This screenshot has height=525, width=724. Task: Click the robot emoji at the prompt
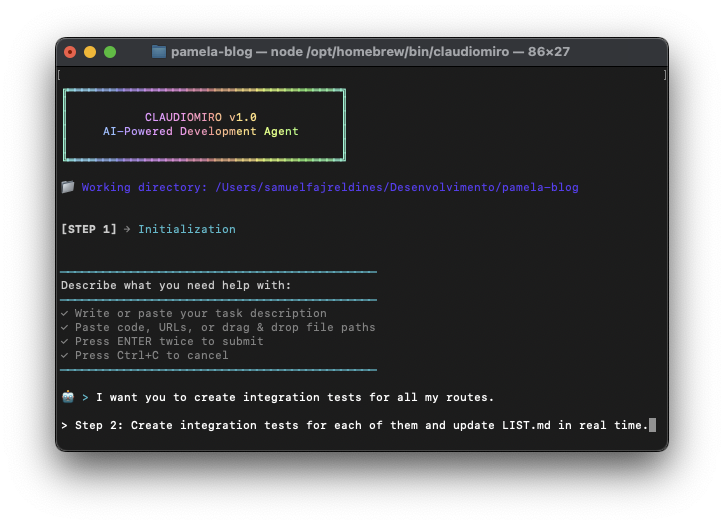tap(67, 397)
